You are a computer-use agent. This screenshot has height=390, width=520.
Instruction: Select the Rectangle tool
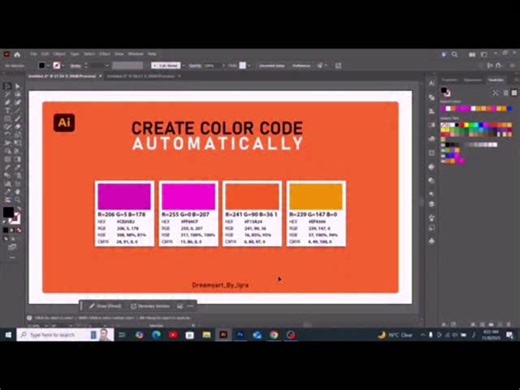(7, 119)
